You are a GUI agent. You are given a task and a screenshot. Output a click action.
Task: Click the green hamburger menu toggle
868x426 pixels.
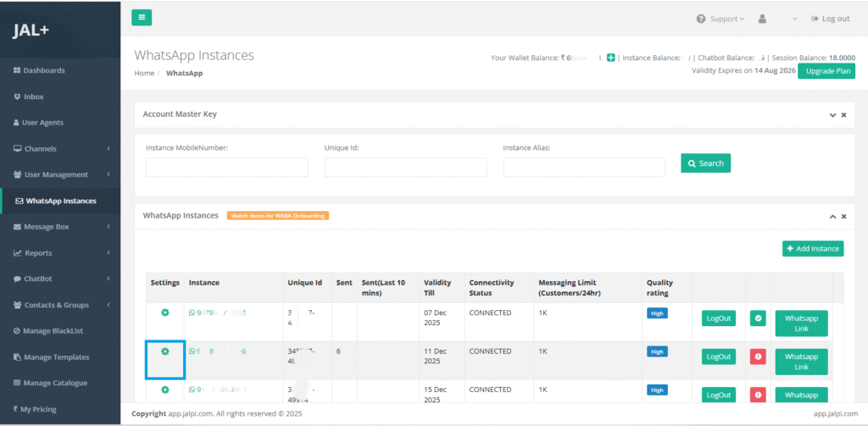tap(142, 18)
